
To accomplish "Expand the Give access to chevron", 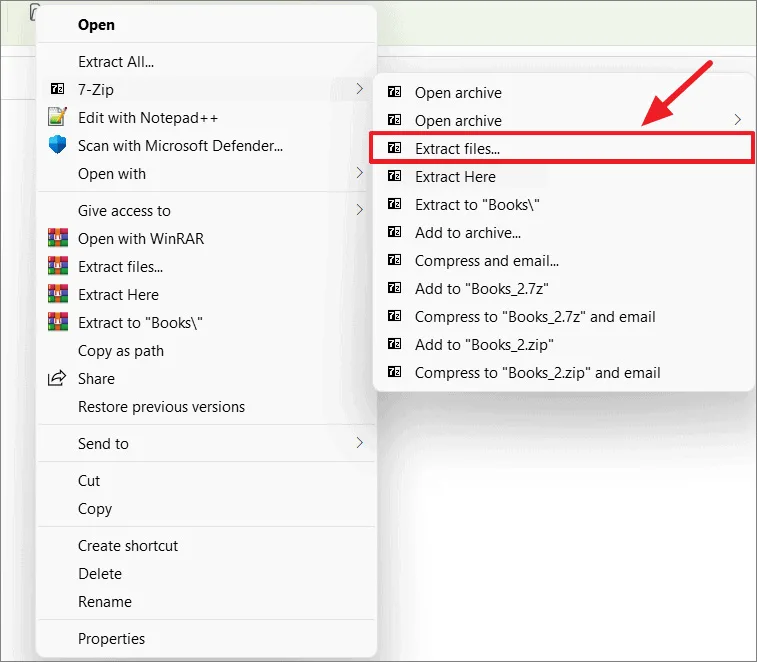I will (359, 210).
